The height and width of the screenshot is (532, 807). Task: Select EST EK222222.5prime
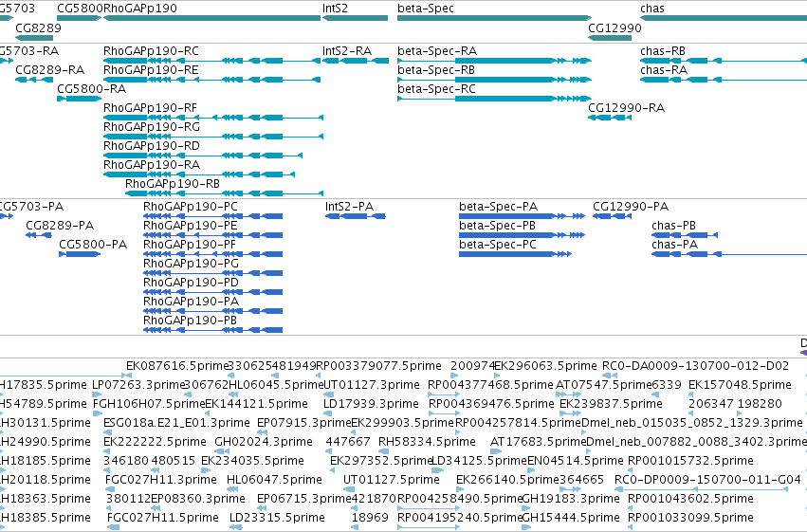pos(155,443)
